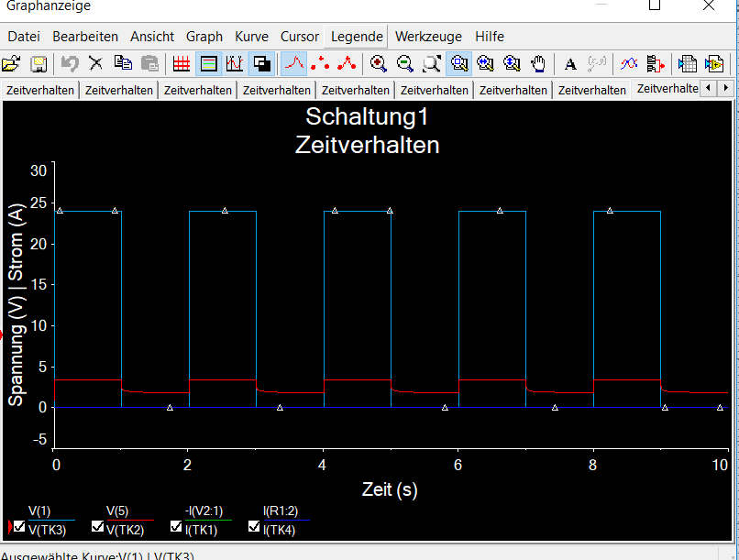Click the I(TK1) legend label
Screen dimensions: 739x560
pyautogui.click(x=201, y=531)
